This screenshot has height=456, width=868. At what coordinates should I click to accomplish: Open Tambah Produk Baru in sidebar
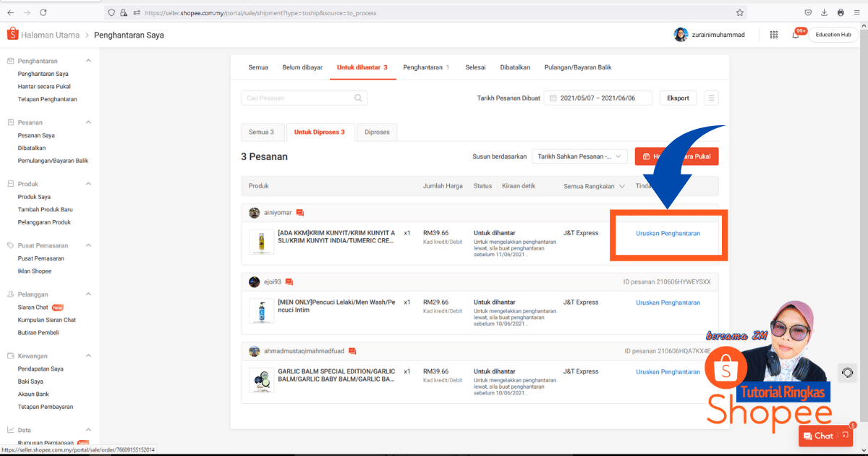tap(45, 209)
